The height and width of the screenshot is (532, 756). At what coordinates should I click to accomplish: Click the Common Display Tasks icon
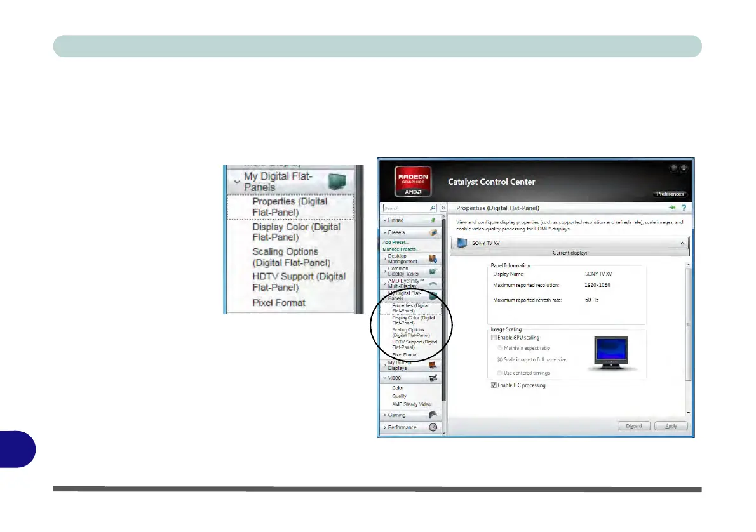(x=433, y=271)
